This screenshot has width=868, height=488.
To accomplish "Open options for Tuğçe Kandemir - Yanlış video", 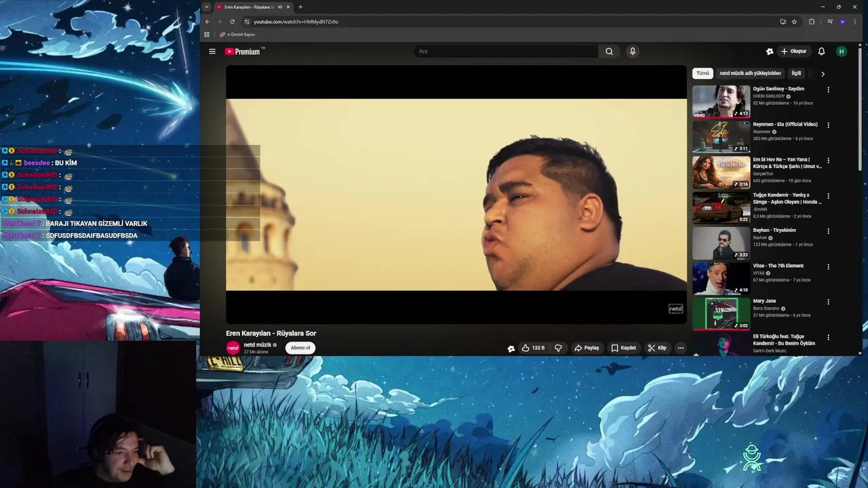I will tap(828, 196).
